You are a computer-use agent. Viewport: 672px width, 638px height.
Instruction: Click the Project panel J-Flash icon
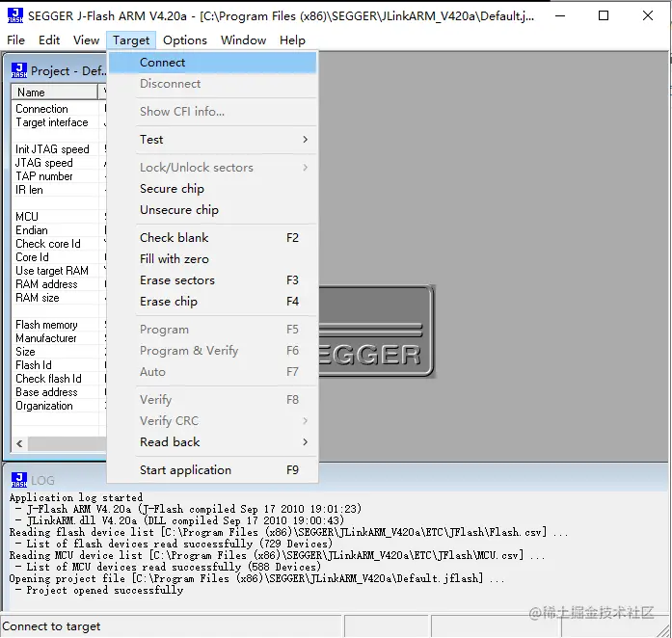coord(19,70)
